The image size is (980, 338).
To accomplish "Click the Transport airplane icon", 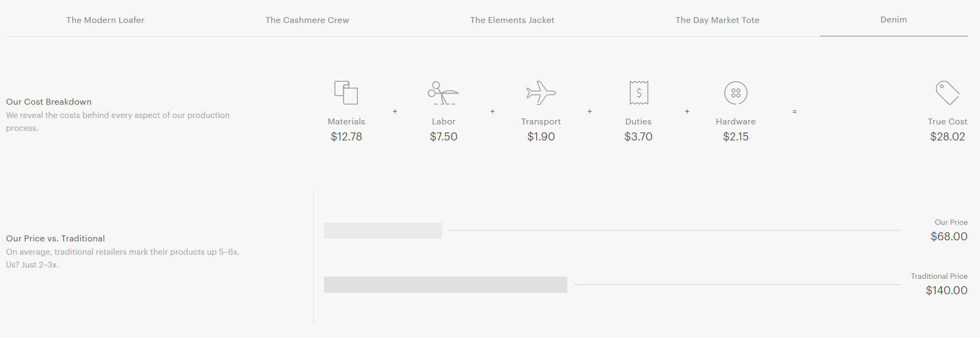I will [541, 92].
